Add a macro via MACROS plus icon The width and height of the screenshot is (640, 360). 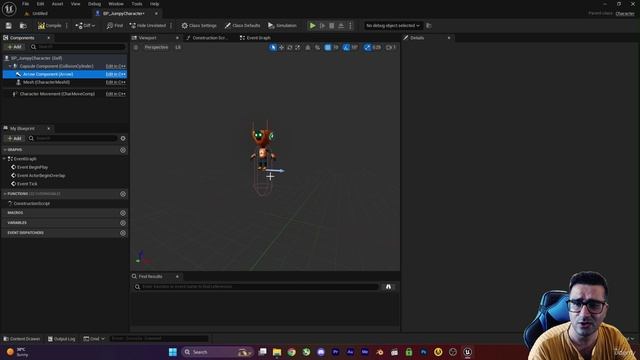(x=123, y=213)
